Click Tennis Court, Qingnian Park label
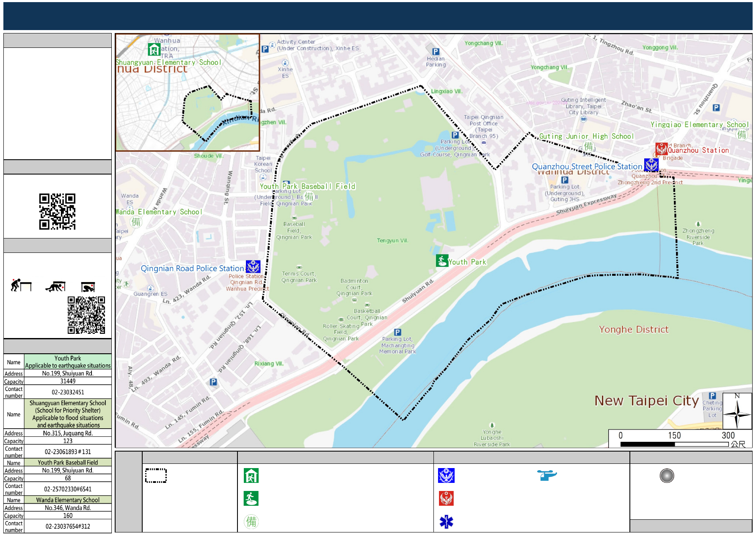Image resolution: width=756 pixels, height=535 pixels. coord(299,277)
